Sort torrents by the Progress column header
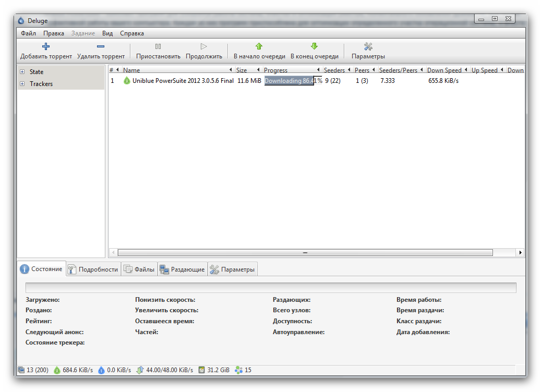This screenshot has width=542, height=392. pyautogui.click(x=292, y=70)
